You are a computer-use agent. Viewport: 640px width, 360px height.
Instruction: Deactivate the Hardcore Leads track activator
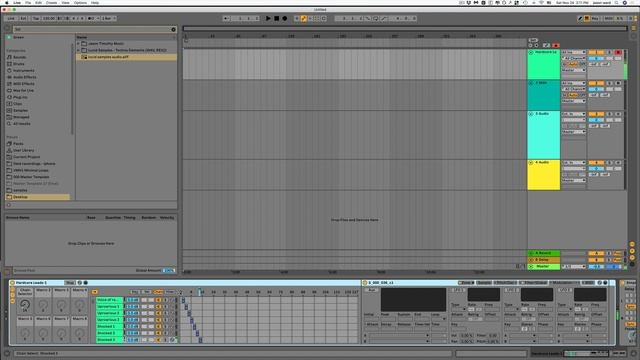(596, 52)
